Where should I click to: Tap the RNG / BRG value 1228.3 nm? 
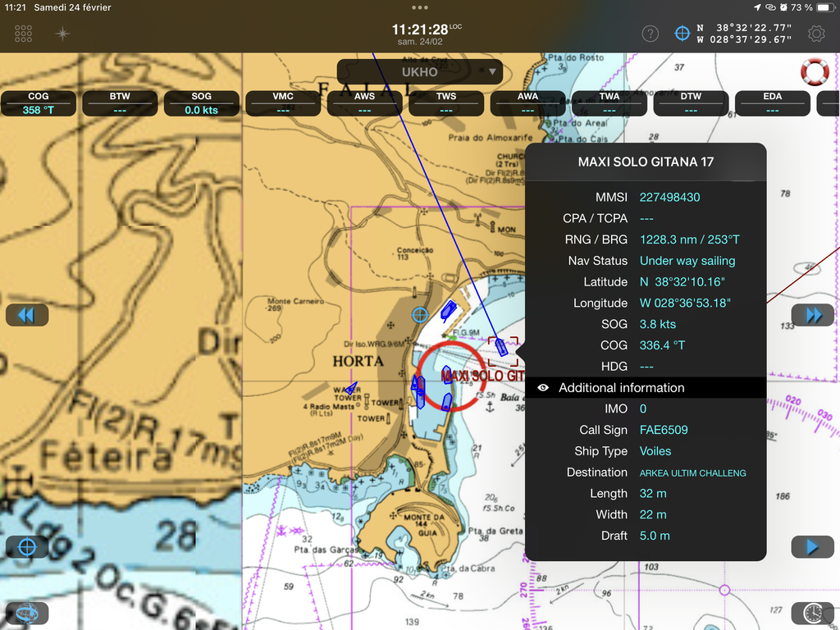click(x=689, y=240)
